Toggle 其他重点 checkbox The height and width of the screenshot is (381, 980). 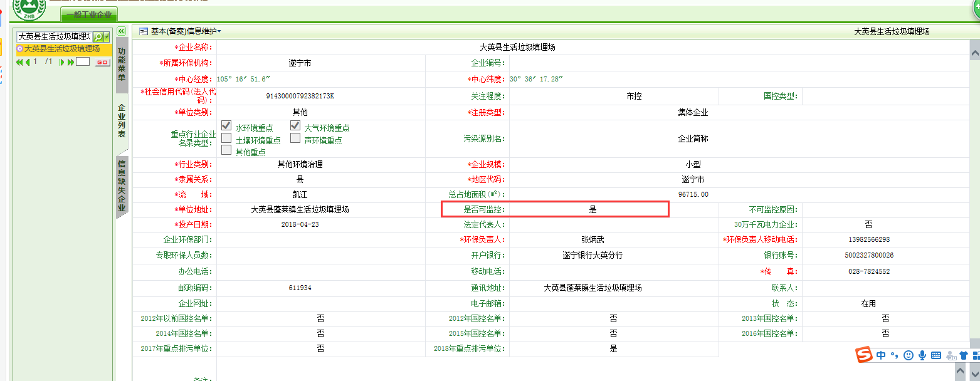click(226, 150)
